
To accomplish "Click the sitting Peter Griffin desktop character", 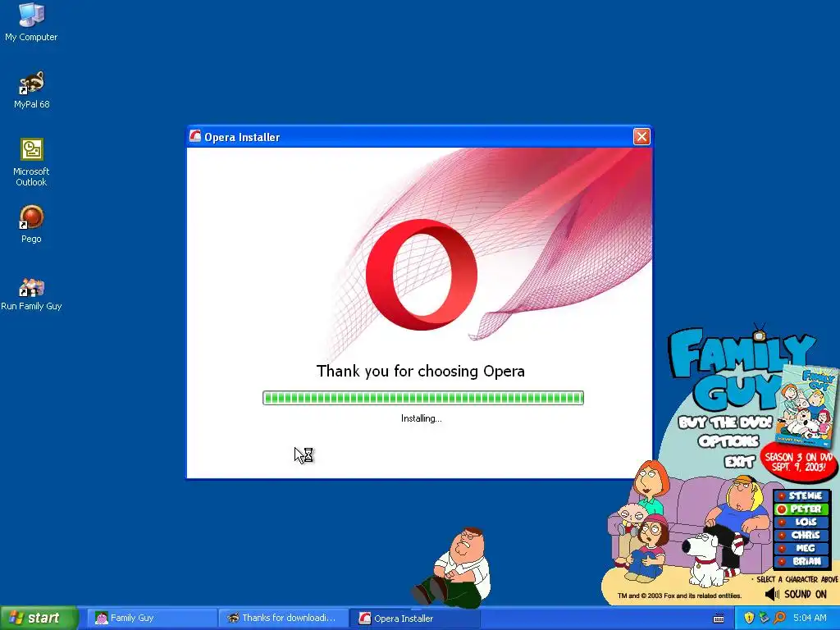I will pyautogui.click(x=452, y=568).
